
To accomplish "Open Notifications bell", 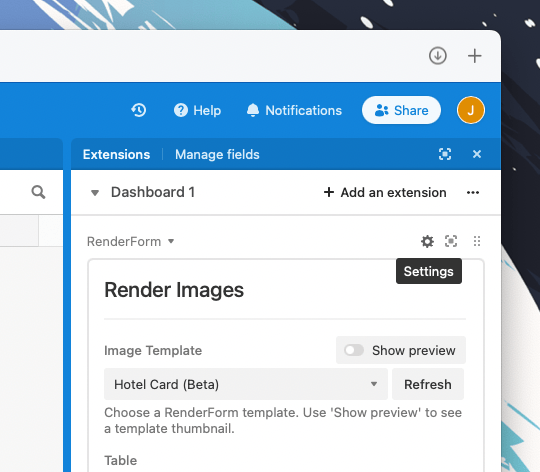I will coord(294,110).
